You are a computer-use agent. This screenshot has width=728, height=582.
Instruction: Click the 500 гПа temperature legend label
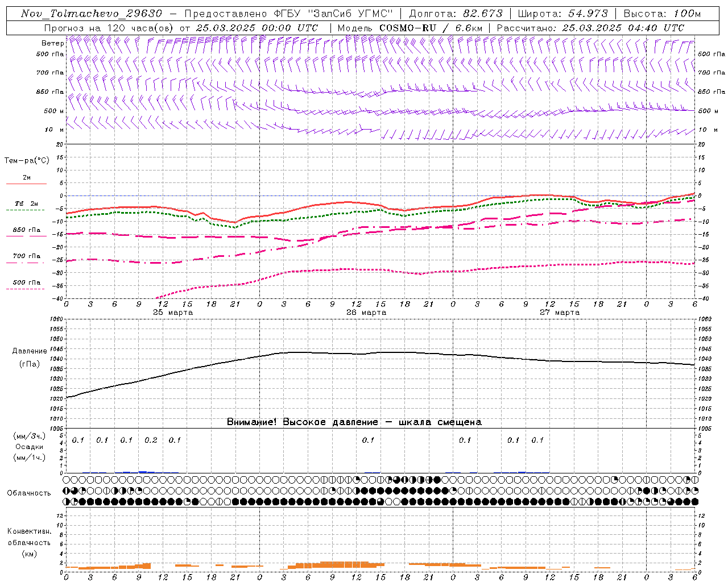27,282
